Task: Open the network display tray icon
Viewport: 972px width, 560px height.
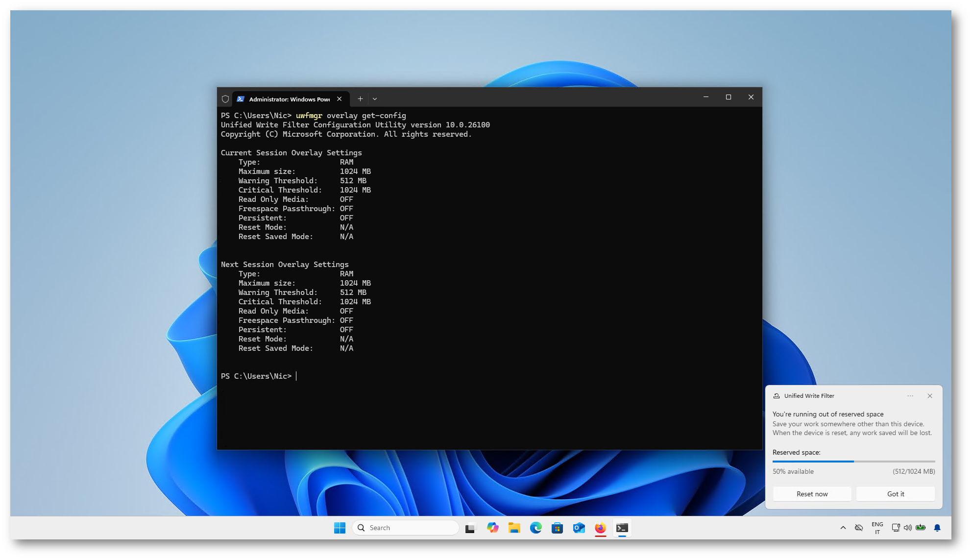Action: 896,528
